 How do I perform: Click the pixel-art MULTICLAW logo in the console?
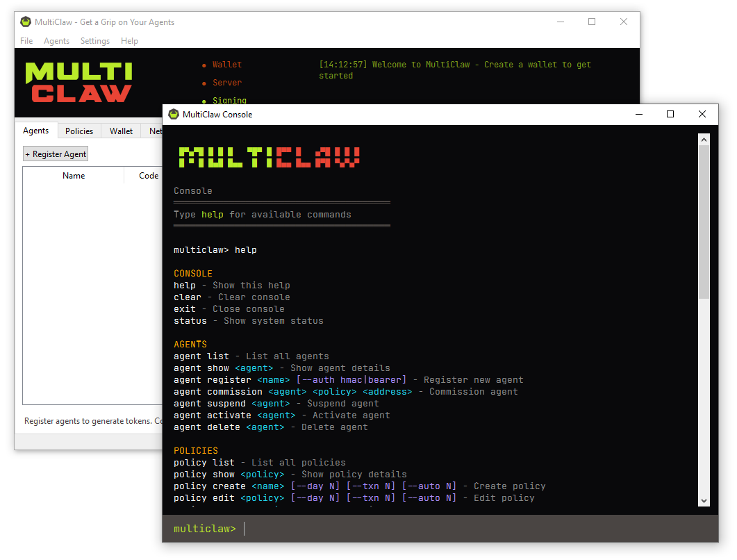pos(266,158)
